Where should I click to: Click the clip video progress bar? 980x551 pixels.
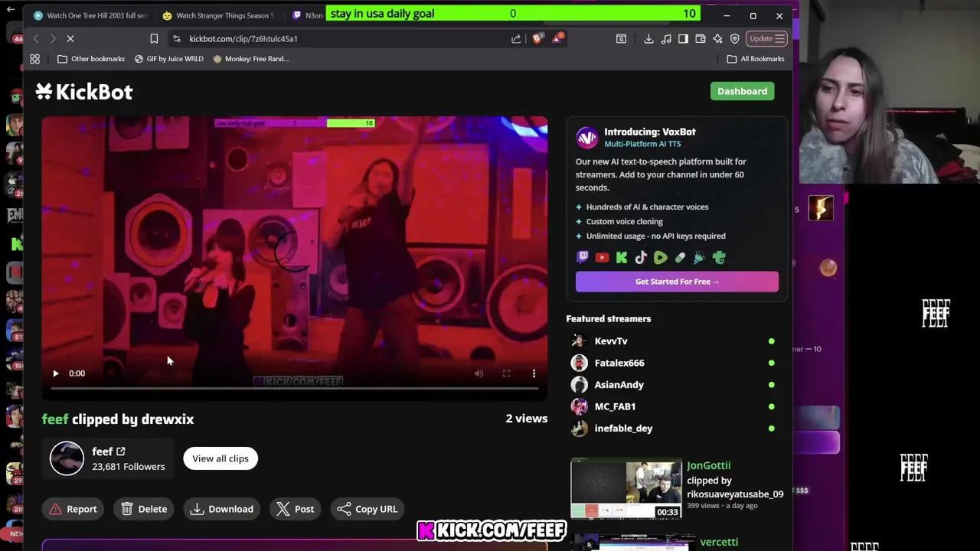[295, 389]
